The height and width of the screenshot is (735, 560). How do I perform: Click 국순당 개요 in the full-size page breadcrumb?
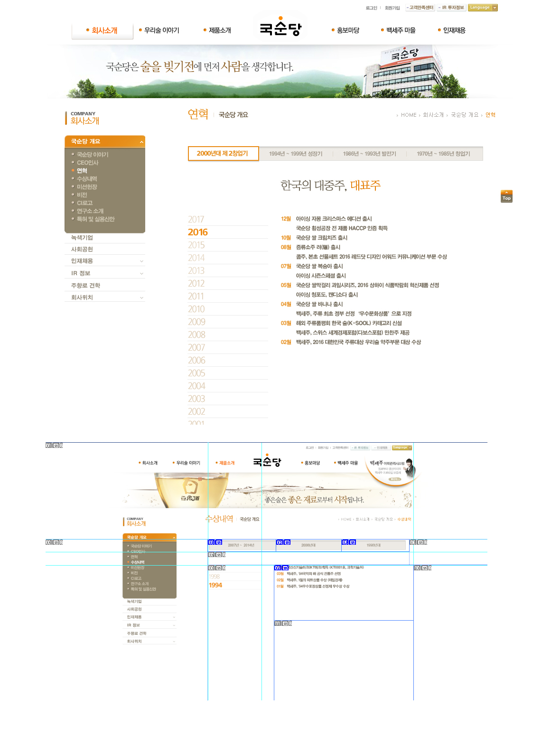point(465,115)
